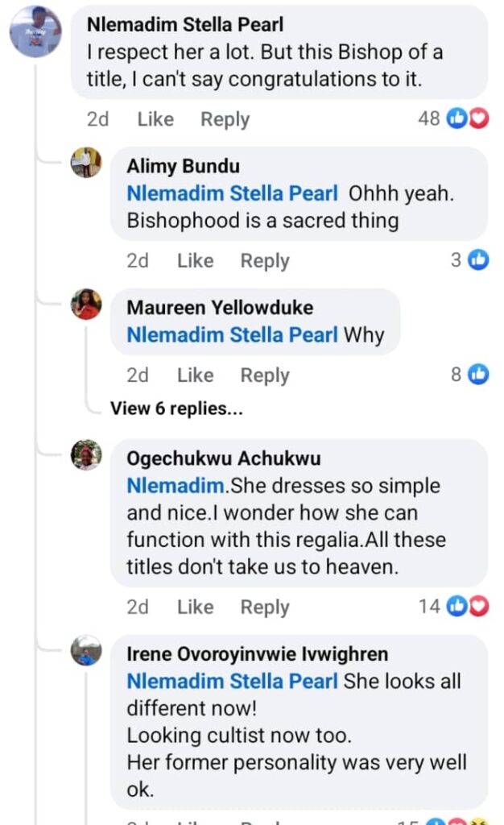Click Alimy Bundu's avatar thumbnail

coord(86,162)
